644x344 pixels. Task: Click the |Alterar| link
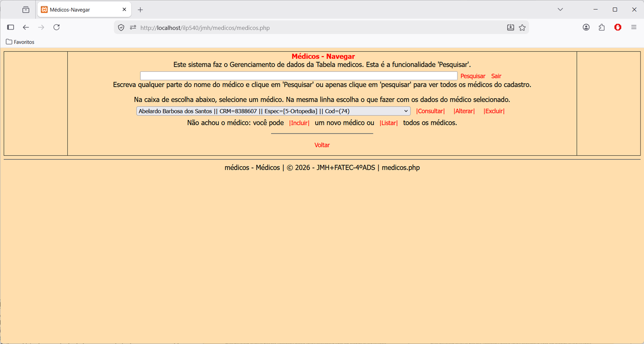[x=464, y=111]
